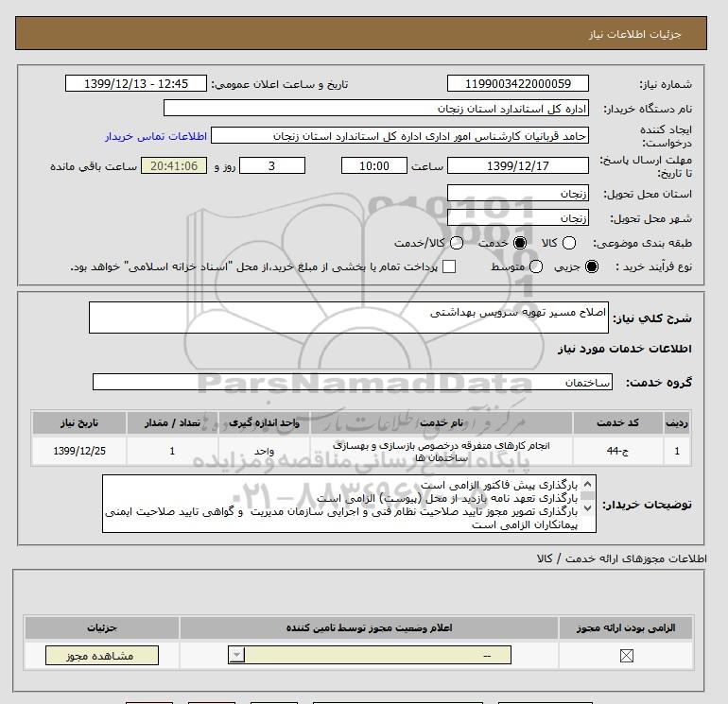Select the کالا/خدمت radio option
This screenshot has width=728, height=704.
tap(457, 243)
